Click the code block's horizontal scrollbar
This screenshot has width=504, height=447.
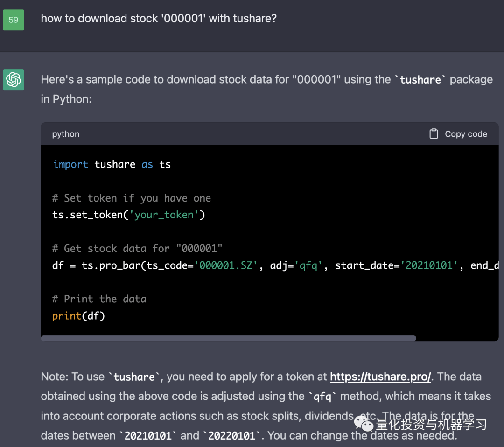point(228,338)
